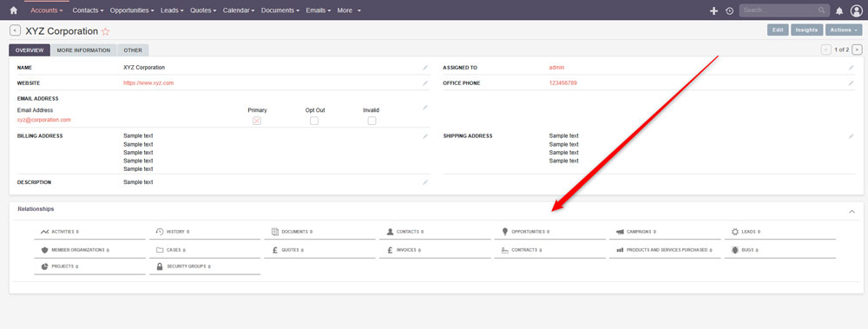Screen dimensions: 868x329
Task: Open the Contacts relationship
Action: point(435,232)
